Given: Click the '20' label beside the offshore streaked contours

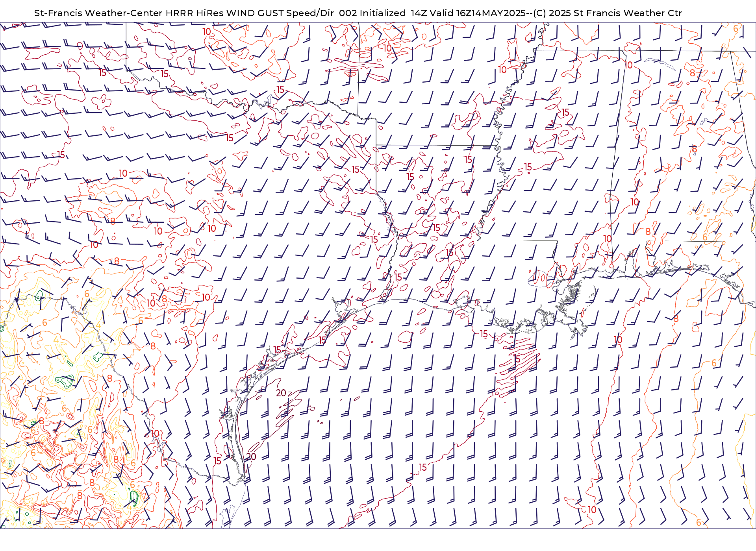Looking at the screenshot, I should [281, 393].
